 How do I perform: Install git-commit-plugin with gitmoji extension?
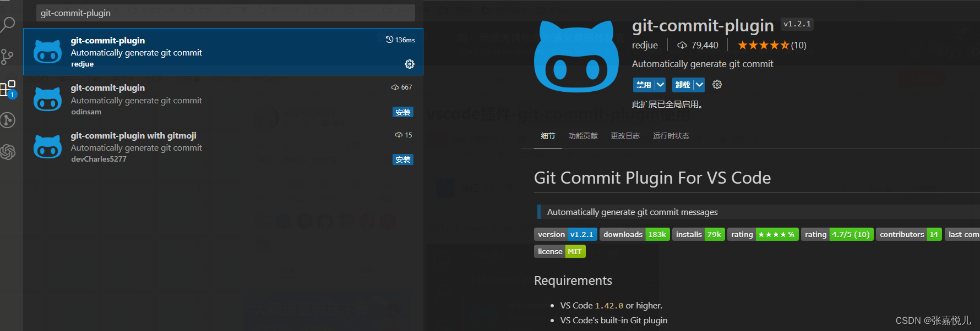click(x=403, y=159)
